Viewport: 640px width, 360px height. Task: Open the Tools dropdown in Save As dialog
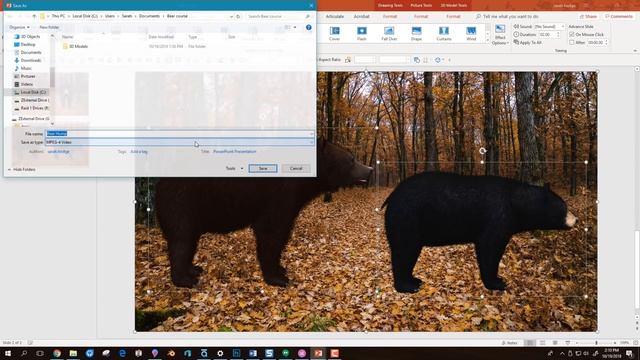tap(234, 168)
